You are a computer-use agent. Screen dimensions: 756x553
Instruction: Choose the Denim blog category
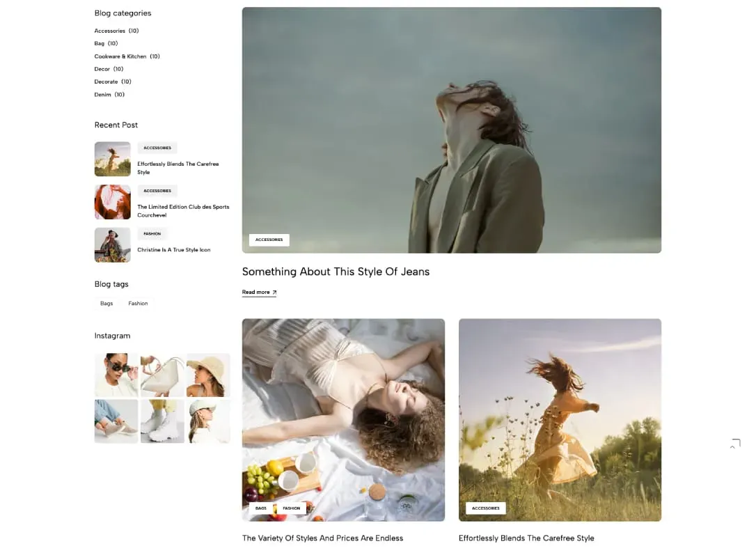(102, 95)
